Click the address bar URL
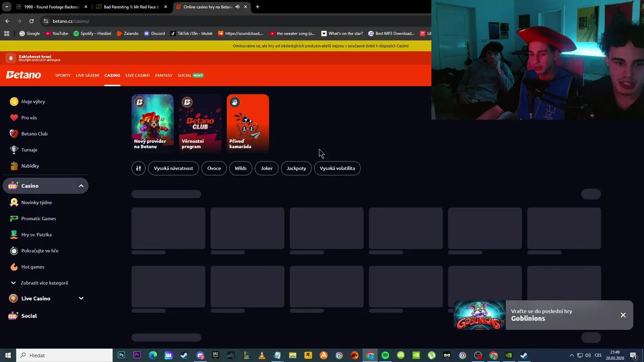The width and height of the screenshot is (644, 362). (x=71, y=21)
